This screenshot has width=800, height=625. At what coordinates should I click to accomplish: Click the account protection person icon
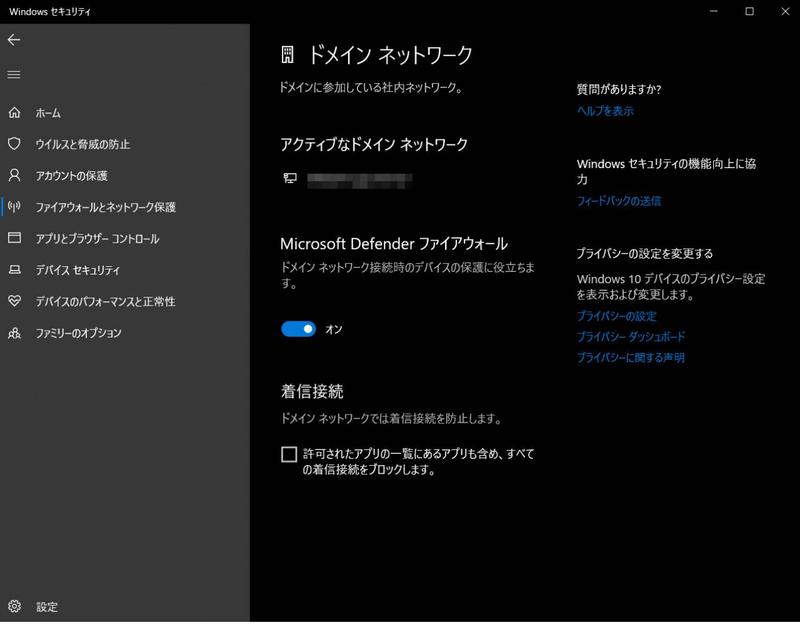click(14, 175)
